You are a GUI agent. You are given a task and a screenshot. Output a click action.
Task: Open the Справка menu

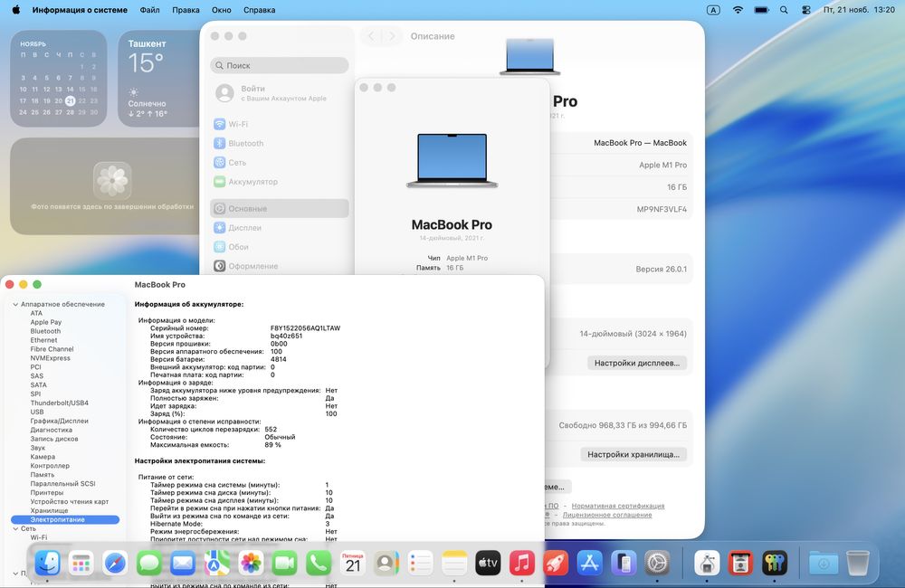(x=259, y=10)
